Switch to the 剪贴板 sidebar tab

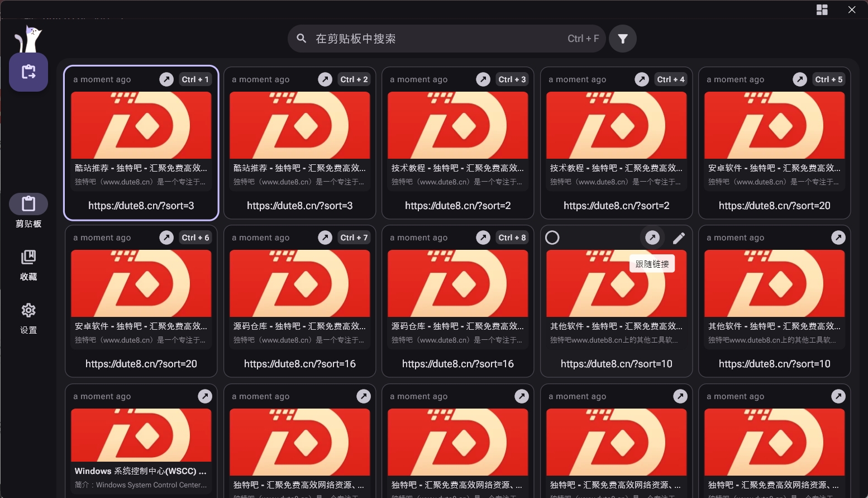pyautogui.click(x=28, y=211)
